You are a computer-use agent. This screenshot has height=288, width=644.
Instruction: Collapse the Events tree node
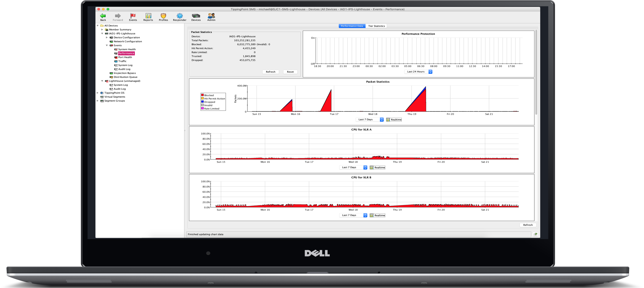(x=107, y=45)
